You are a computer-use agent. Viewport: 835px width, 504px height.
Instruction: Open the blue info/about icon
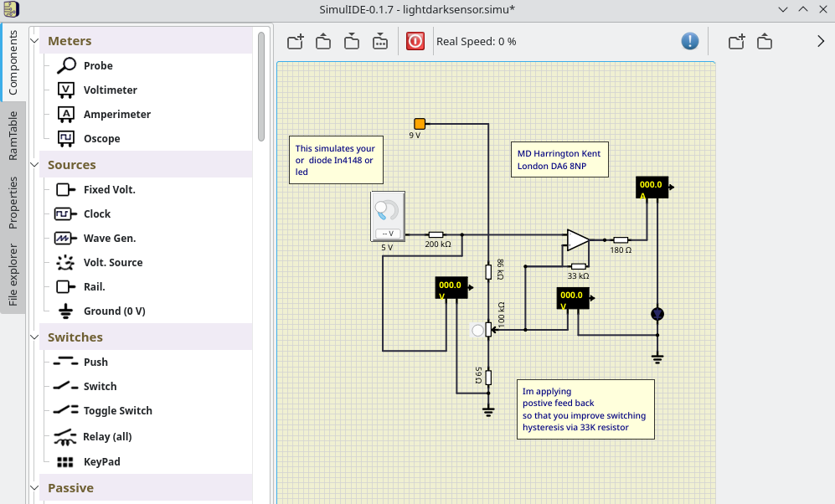pos(689,41)
